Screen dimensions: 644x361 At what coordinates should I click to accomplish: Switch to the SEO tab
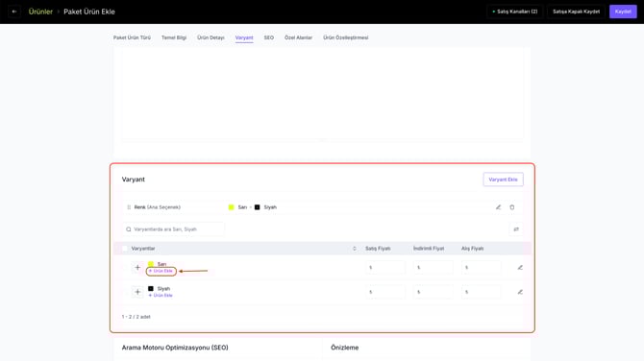pyautogui.click(x=268, y=37)
